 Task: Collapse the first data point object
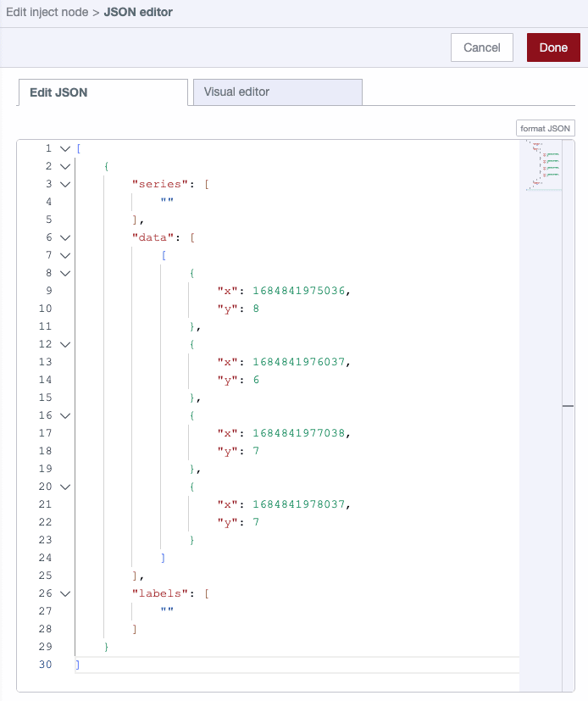65,272
